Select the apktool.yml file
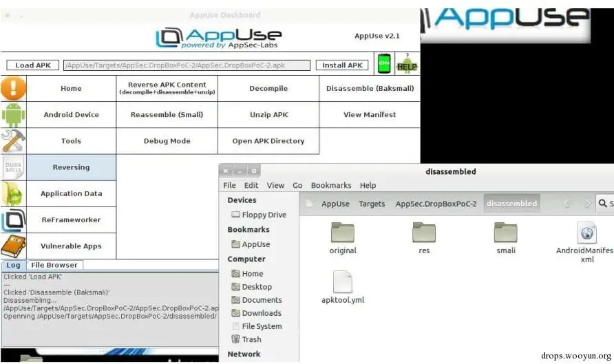Image resolution: width=614 pixels, height=364 pixels. (343, 287)
